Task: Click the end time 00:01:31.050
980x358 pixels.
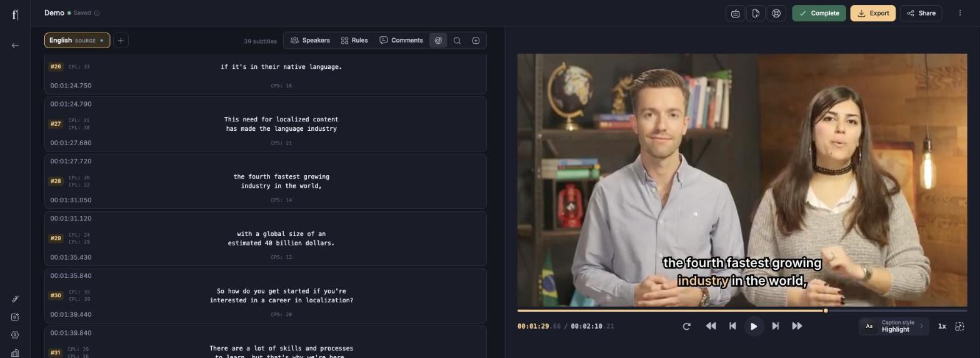Action: [x=71, y=200]
